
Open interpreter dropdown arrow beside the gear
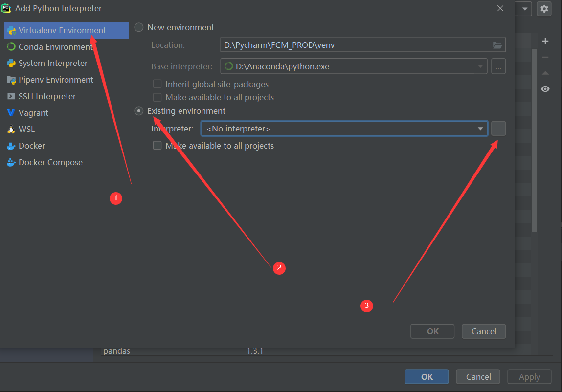[x=525, y=9]
